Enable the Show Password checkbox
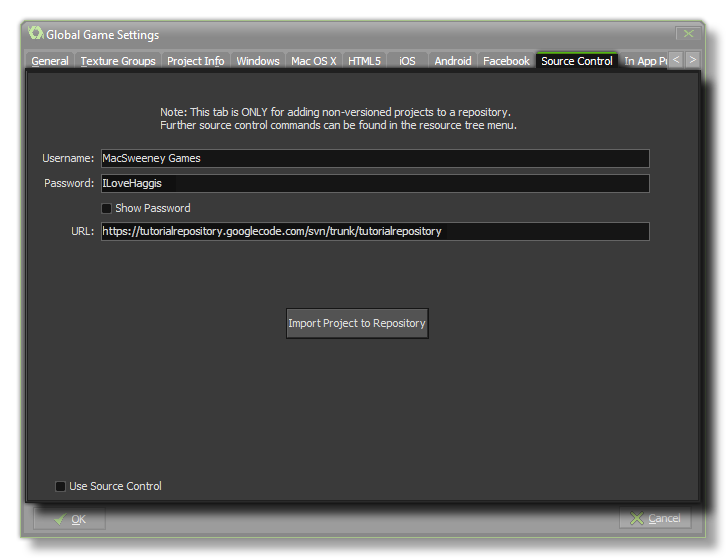 107,208
